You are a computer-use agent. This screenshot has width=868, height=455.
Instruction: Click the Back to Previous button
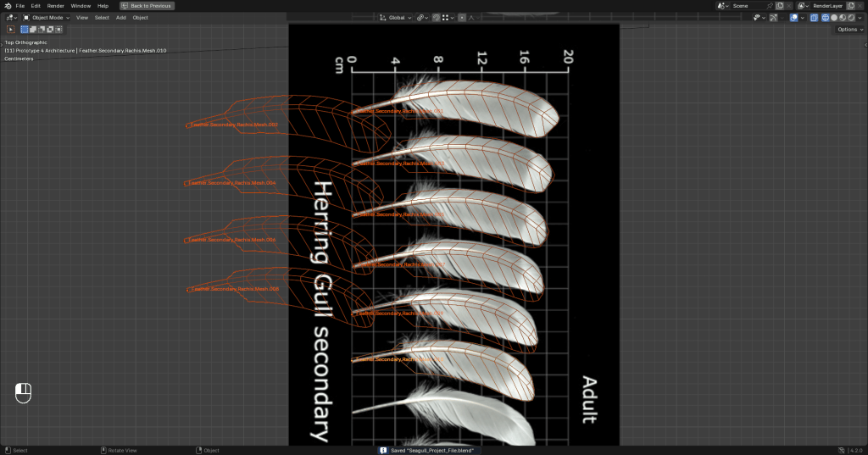[146, 6]
